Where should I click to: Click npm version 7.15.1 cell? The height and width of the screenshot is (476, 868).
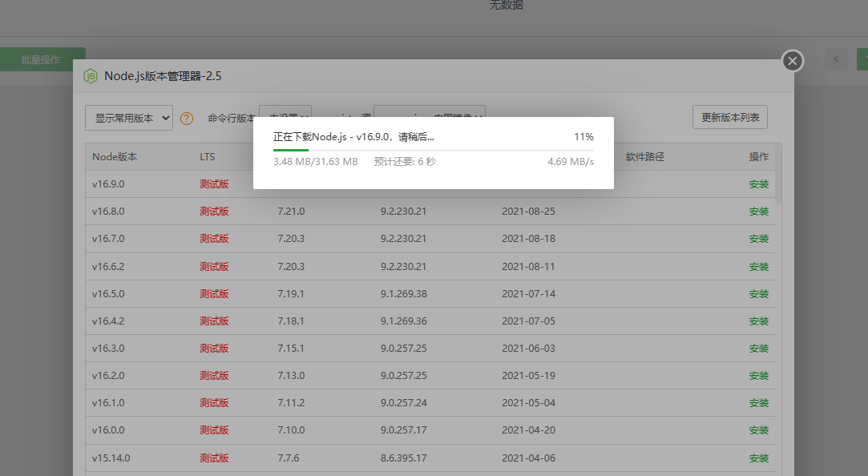click(291, 348)
